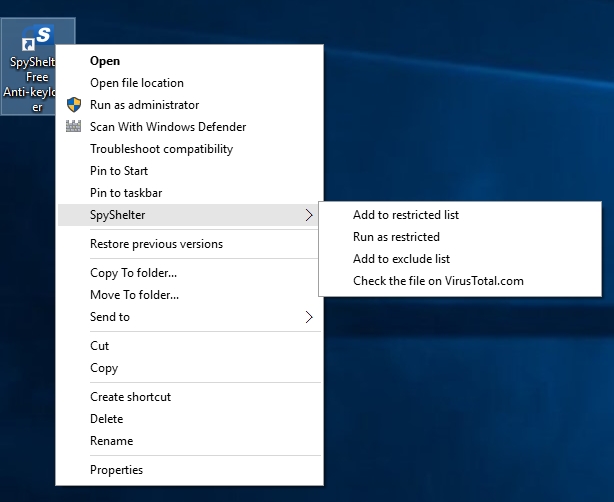Screen dimensions: 614x502
Task: Choose Pin to Start
Action: click(190, 171)
